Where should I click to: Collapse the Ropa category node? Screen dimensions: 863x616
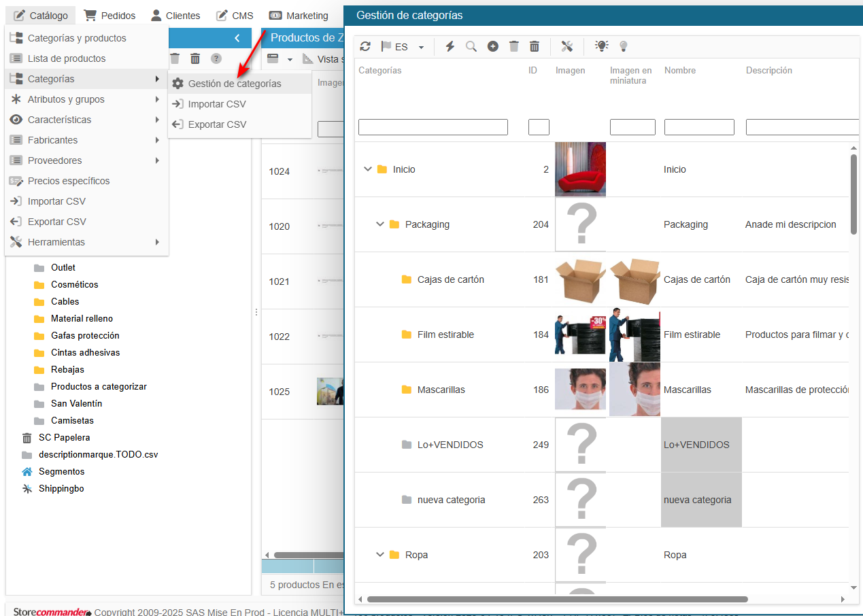pos(380,555)
